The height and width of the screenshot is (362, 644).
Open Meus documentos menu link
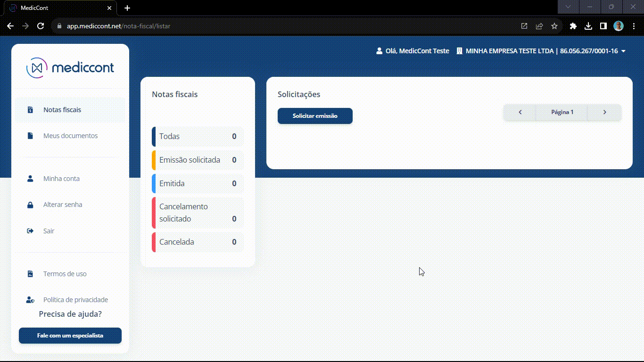click(70, 136)
